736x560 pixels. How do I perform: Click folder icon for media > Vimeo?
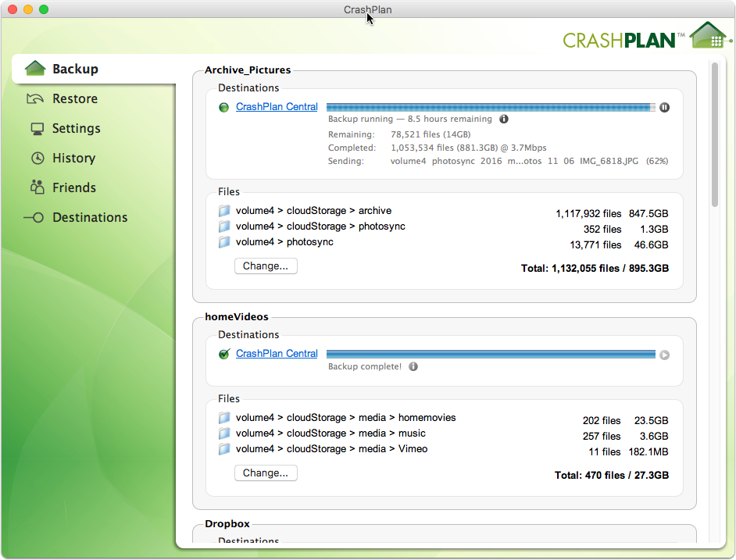pyautogui.click(x=224, y=449)
